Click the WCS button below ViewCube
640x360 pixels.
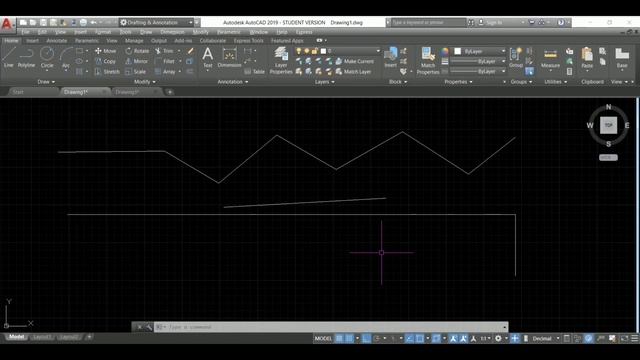pos(608,157)
